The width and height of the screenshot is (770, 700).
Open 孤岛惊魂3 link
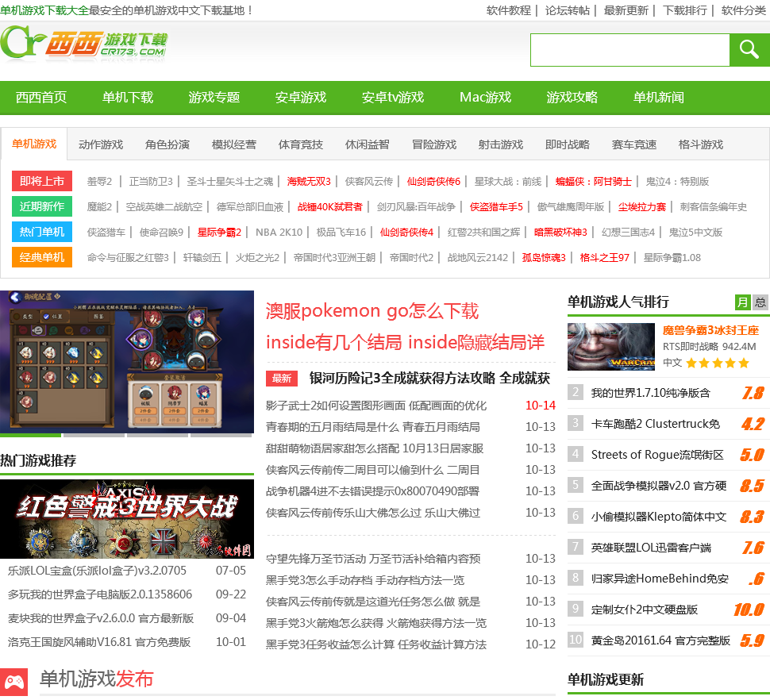544,258
